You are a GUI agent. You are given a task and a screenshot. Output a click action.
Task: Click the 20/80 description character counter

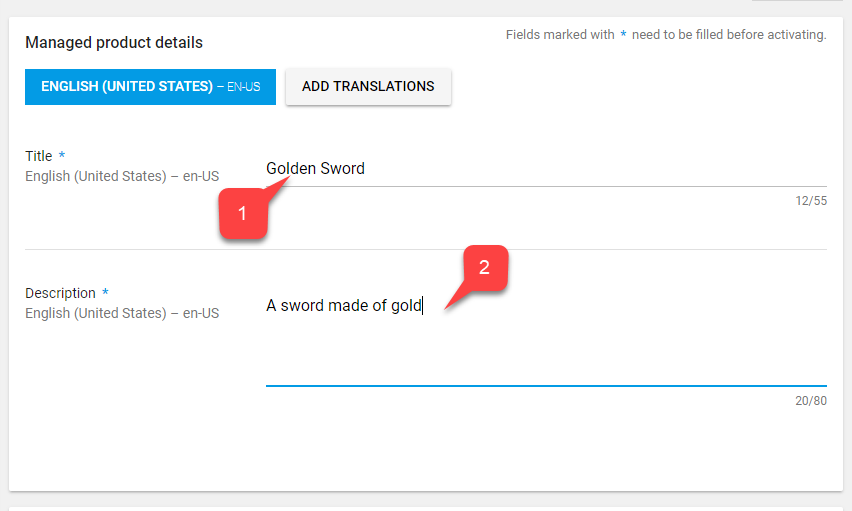click(811, 401)
